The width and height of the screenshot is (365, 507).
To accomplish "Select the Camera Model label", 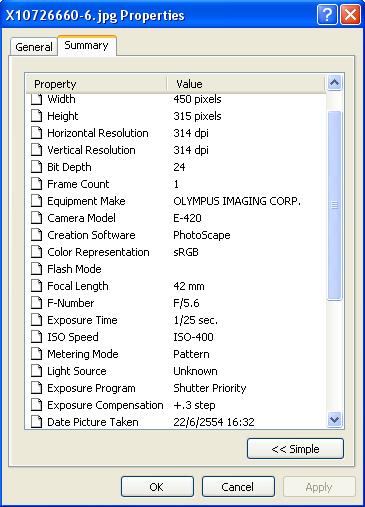I will pos(81,218).
